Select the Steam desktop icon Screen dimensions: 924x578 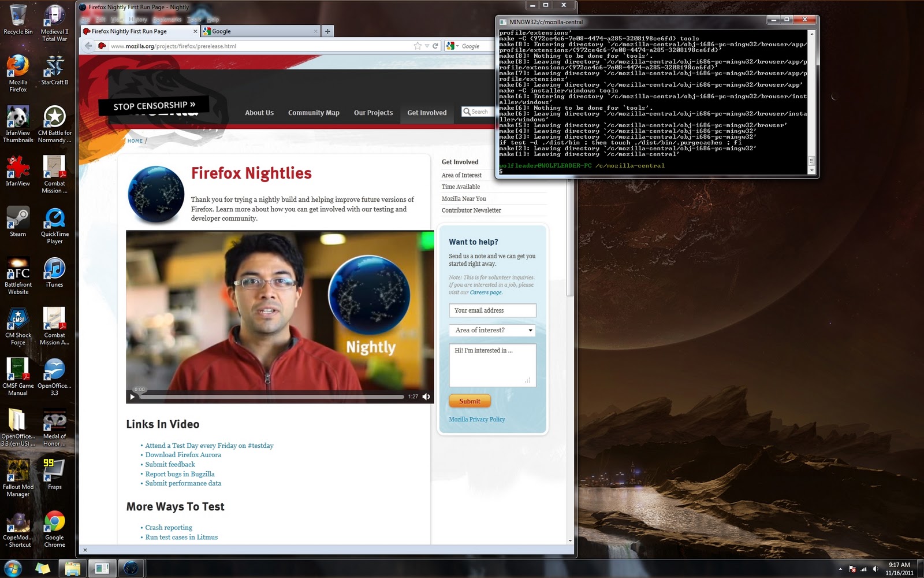[x=18, y=222]
